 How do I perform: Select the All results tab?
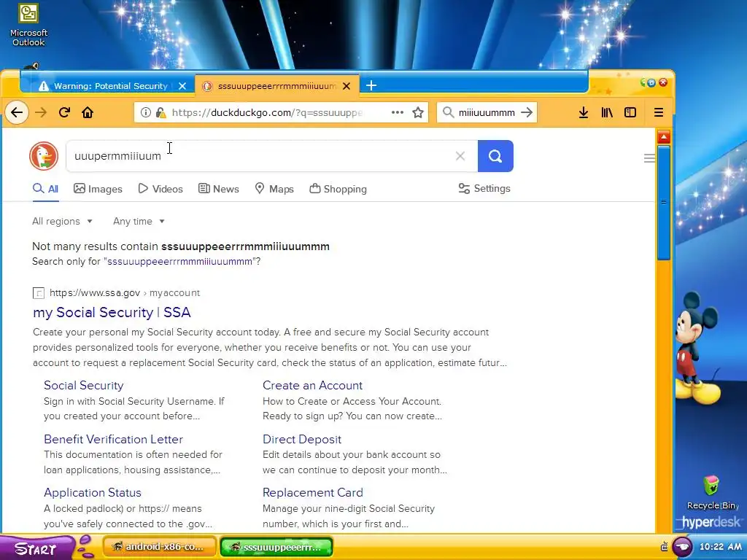pos(46,189)
